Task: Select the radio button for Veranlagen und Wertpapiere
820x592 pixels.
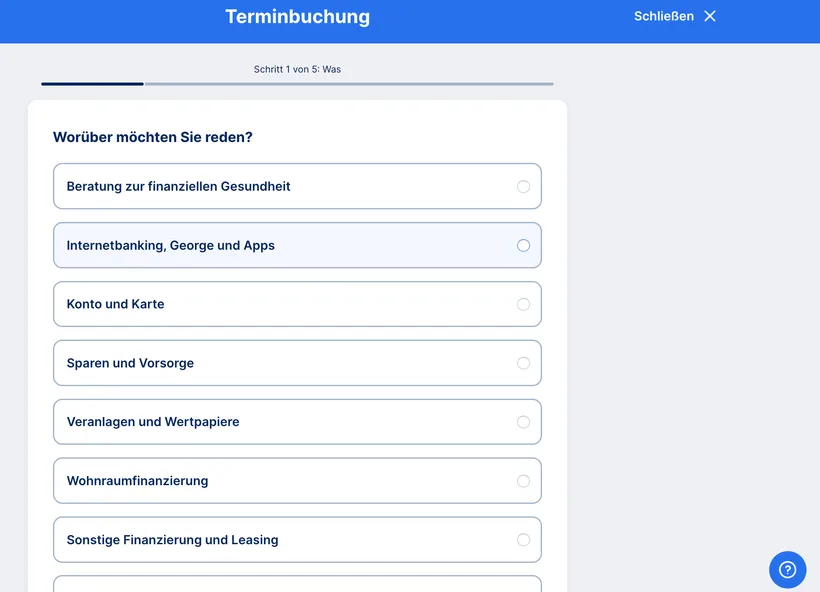Action: click(523, 422)
